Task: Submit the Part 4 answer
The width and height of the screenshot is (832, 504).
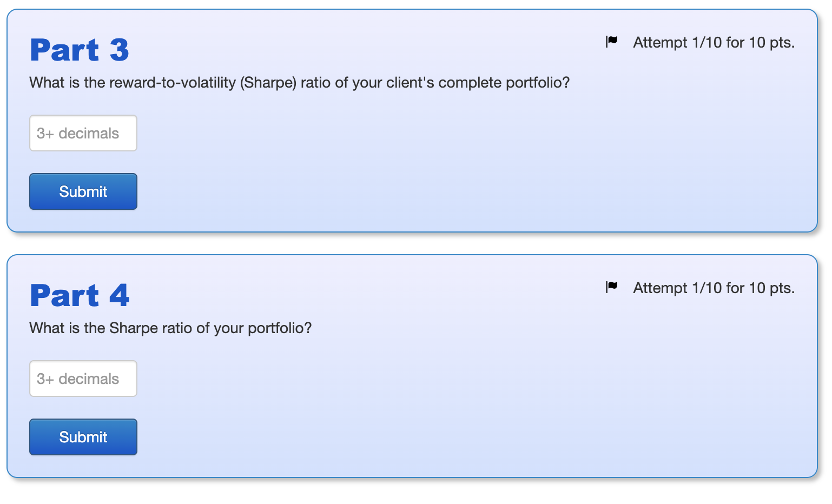Action: point(83,437)
